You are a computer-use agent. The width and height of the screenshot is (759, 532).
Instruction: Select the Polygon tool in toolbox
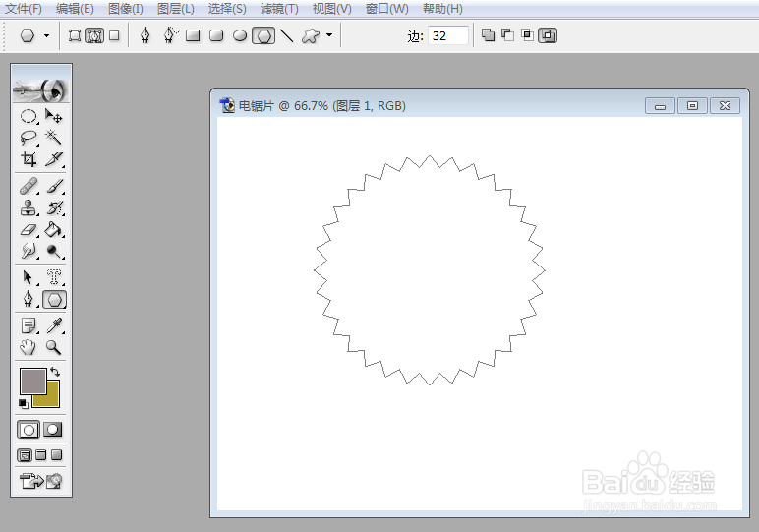click(54, 300)
